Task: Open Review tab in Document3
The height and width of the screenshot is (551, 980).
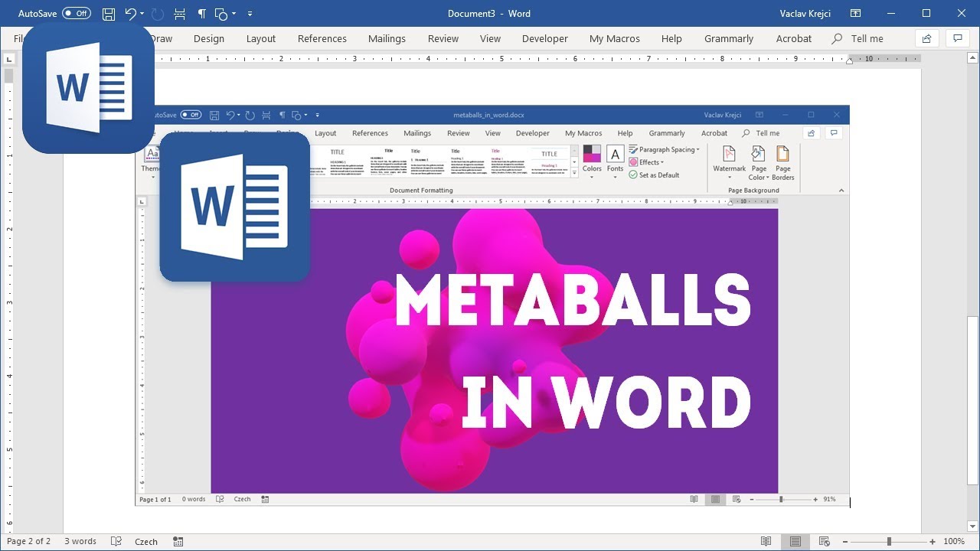Action: [x=443, y=38]
